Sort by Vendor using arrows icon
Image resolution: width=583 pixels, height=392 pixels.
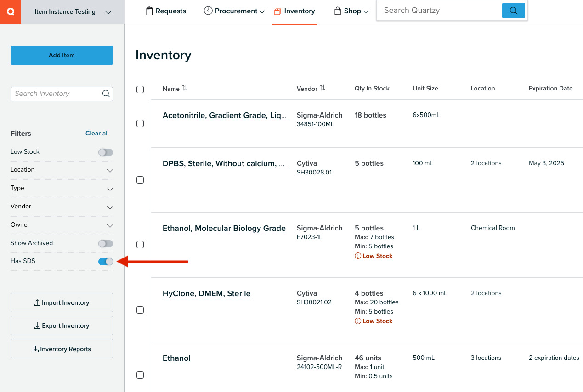click(x=322, y=88)
